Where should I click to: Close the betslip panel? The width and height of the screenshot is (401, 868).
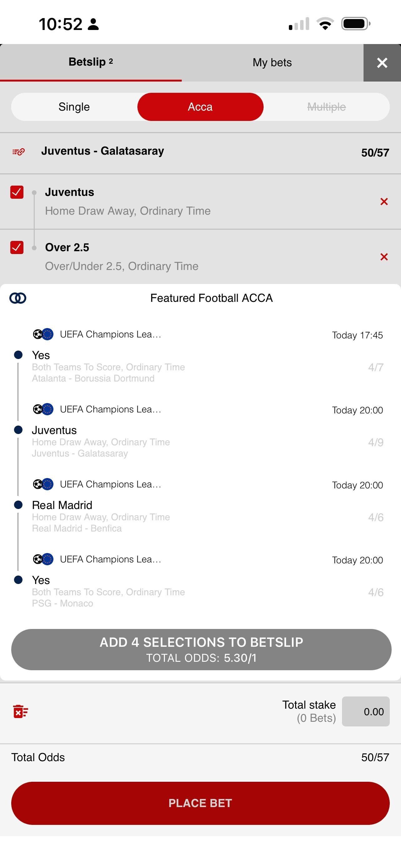pos(382,63)
